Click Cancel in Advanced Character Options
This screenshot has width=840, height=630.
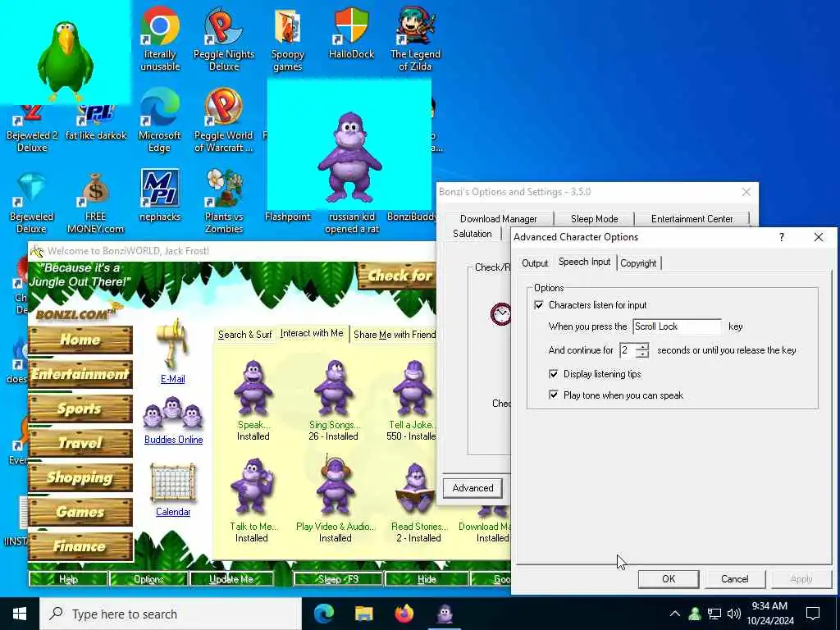coord(734,578)
